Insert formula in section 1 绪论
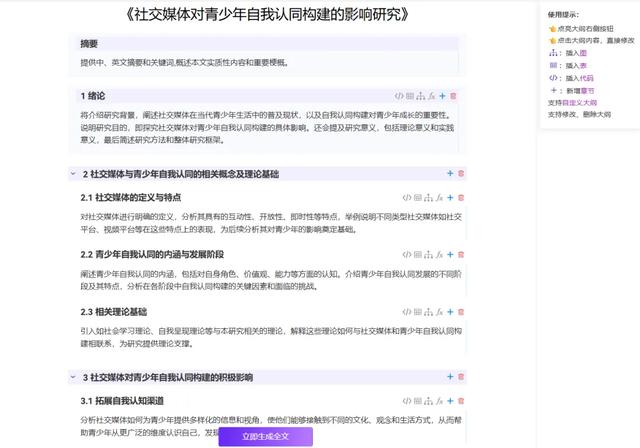The width and height of the screenshot is (640, 448). click(431, 96)
